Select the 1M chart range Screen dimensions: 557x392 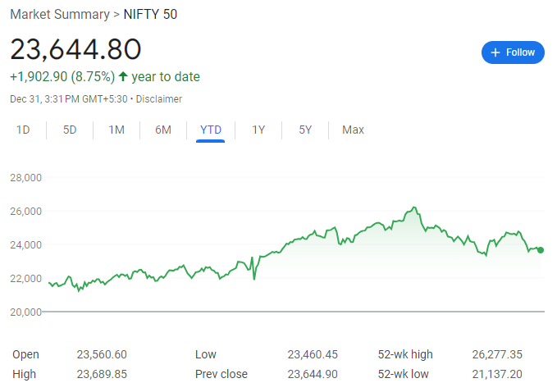pyautogui.click(x=116, y=130)
